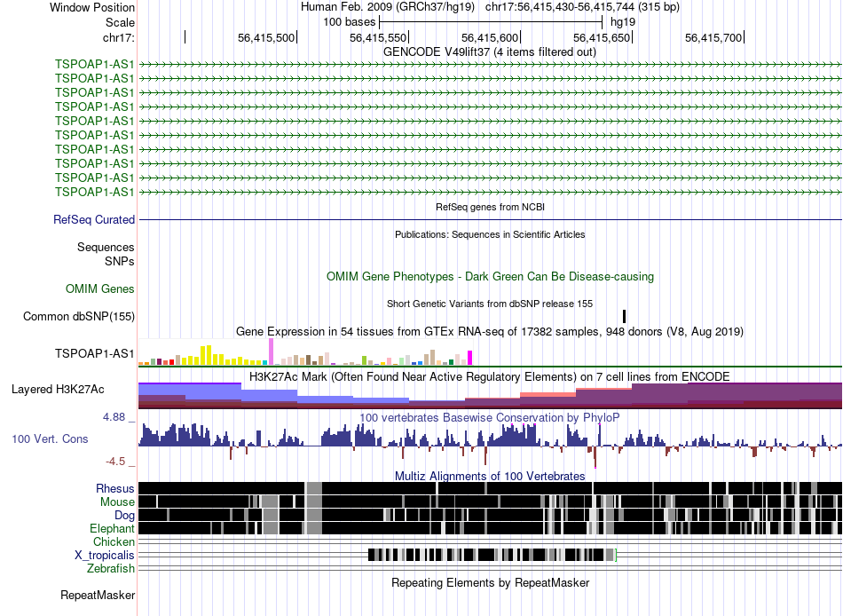Click the hg19 text beside the scale bar
Screen dimensions: 843x616
623,22
